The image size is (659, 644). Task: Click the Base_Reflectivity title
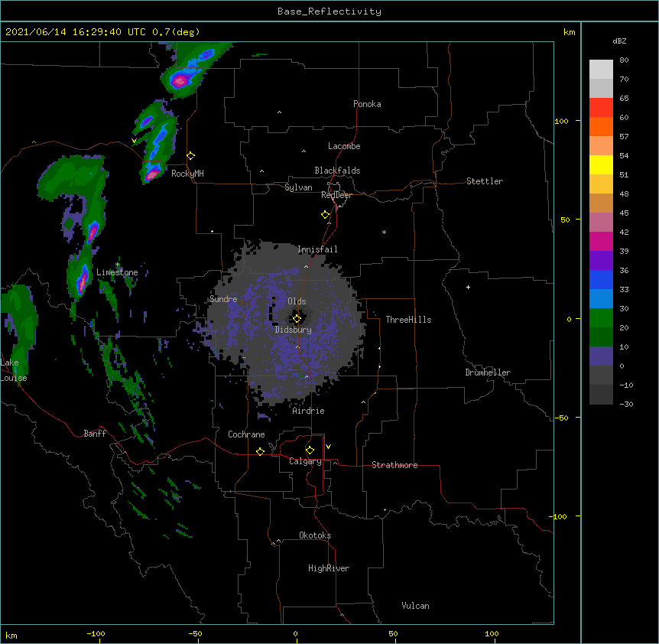tap(329, 11)
